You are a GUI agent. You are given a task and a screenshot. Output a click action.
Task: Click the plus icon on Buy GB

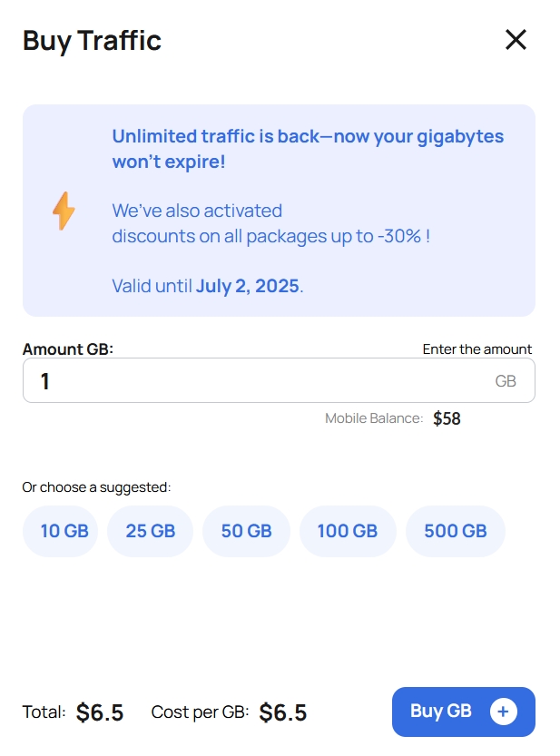click(504, 712)
